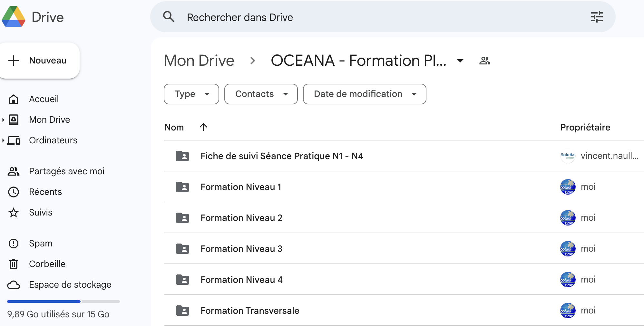Open the Date de modification filter

pos(365,94)
